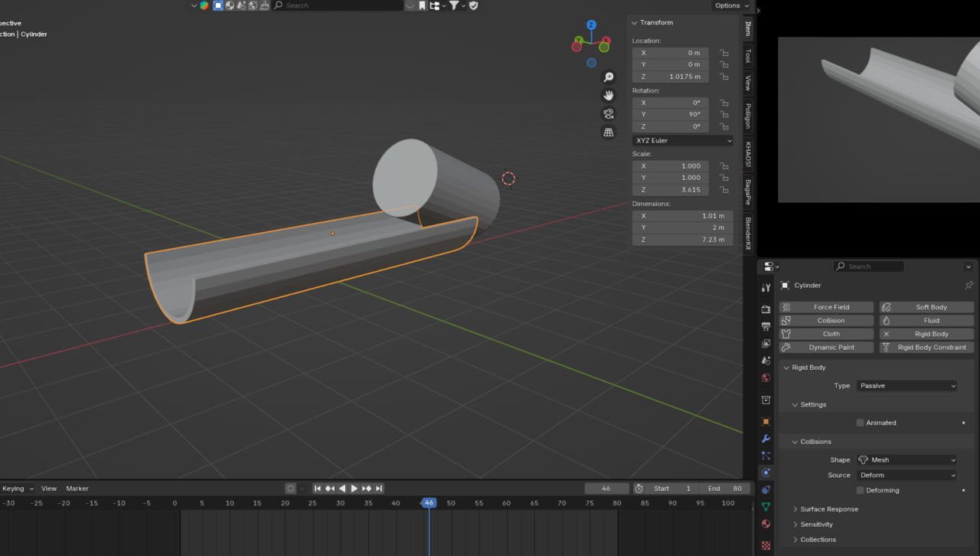Pin the Cylinder properties context
Screen dimensions: 980x556
click(x=969, y=286)
